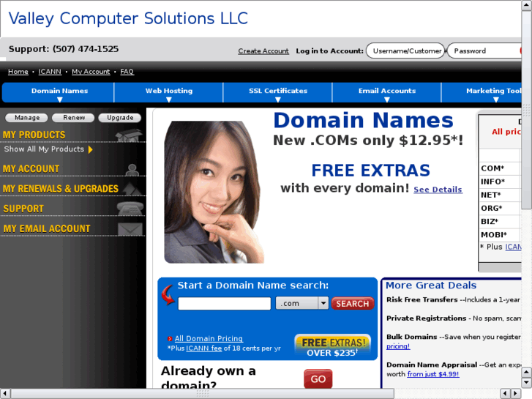The width and height of the screenshot is (532, 399).
Task: Click the Renewals & Upgrades arrow icon
Action: tap(132, 189)
